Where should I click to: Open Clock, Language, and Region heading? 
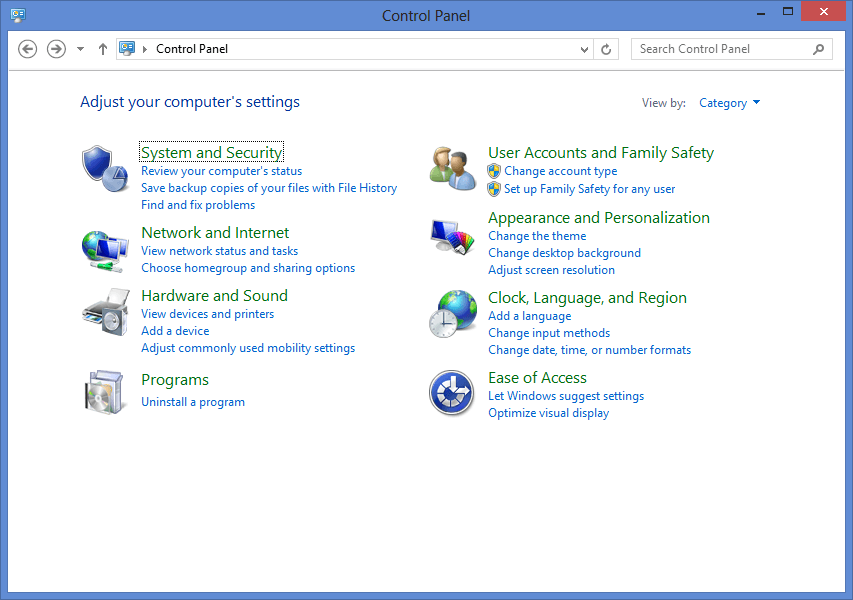tap(588, 298)
